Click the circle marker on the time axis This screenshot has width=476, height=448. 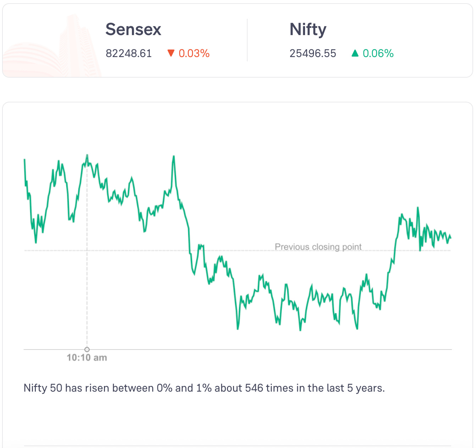[87, 349]
